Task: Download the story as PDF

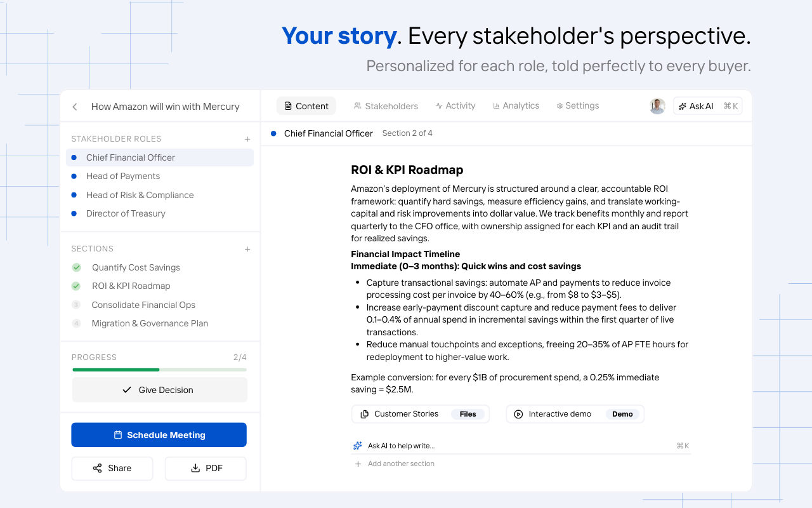Action: click(x=206, y=469)
